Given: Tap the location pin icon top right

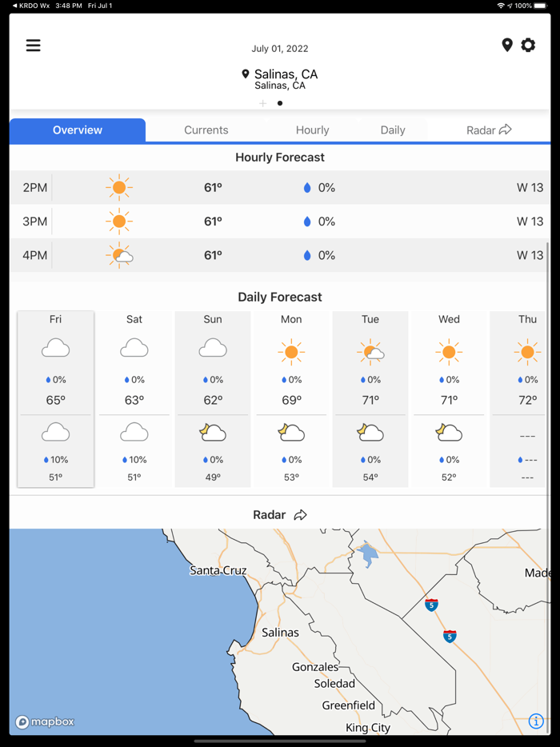Looking at the screenshot, I should (507, 45).
